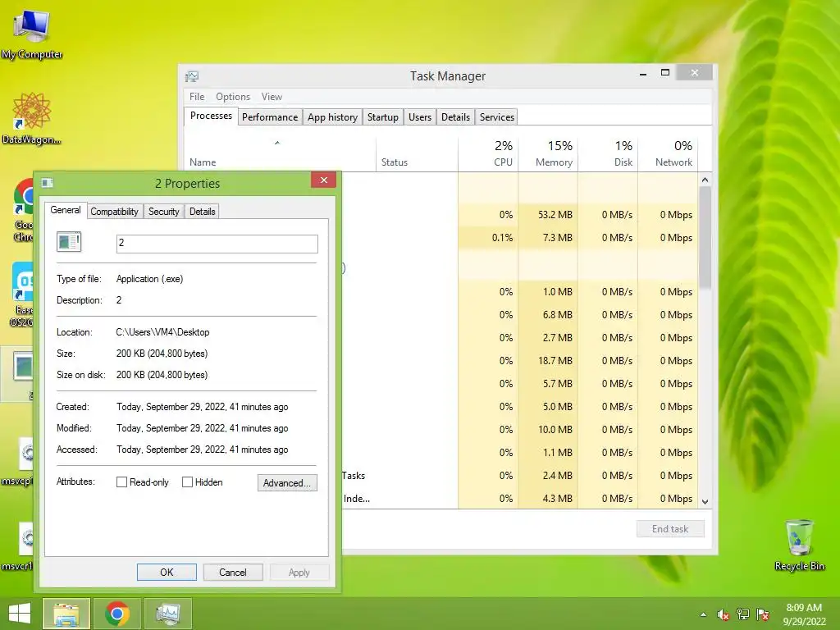Open the DataWagon desktop shortcut
Image resolution: width=840 pixels, height=630 pixels.
[x=32, y=118]
